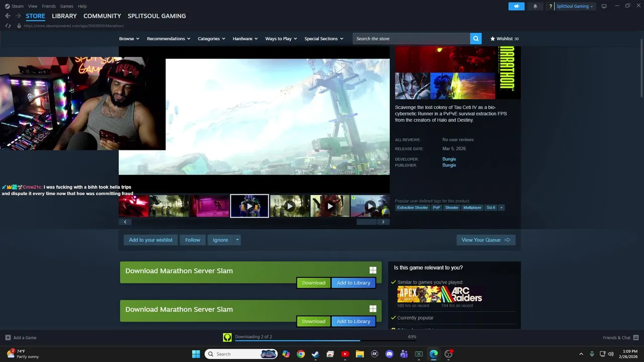Image resolution: width=644 pixels, height=362 pixels.
Task: Open Microsoft Teams from the taskbar
Action: tap(404, 354)
